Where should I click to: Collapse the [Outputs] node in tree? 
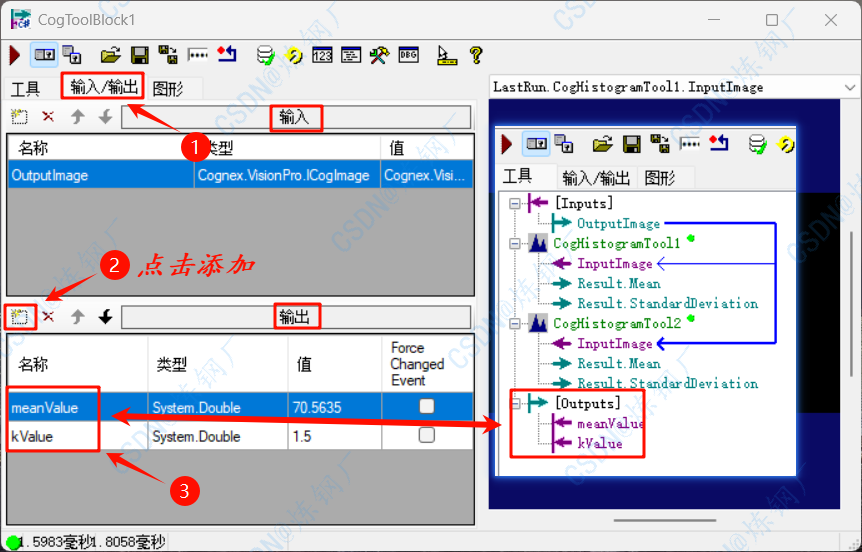point(516,404)
